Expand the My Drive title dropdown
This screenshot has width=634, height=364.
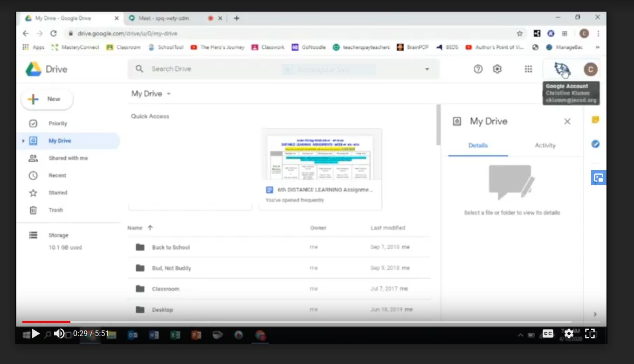tap(169, 94)
